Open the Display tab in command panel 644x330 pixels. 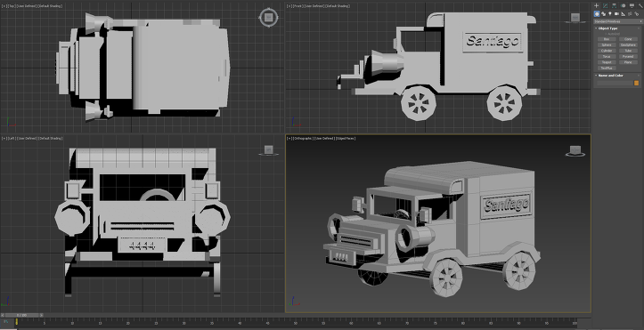[x=632, y=5]
